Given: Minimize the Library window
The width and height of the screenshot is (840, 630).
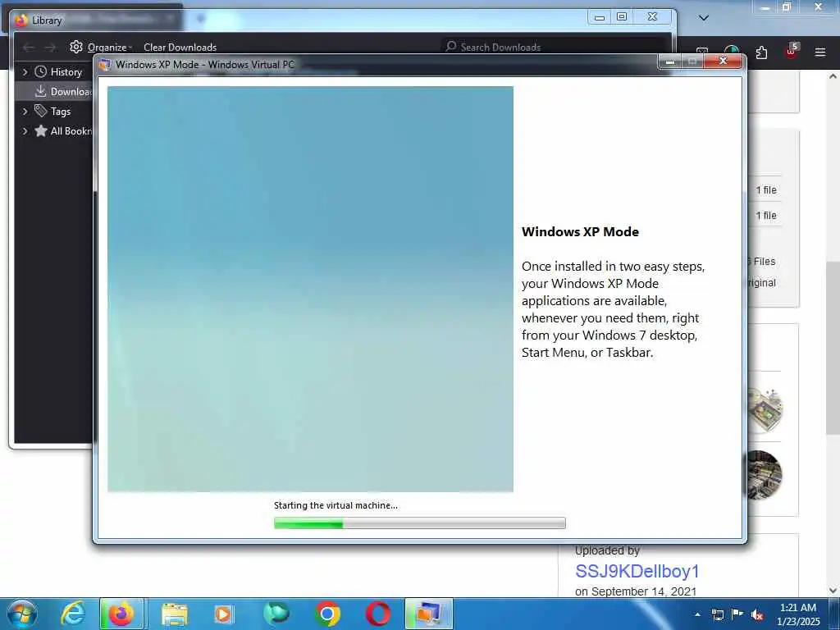Looking at the screenshot, I should pyautogui.click(x=600, y=17).
